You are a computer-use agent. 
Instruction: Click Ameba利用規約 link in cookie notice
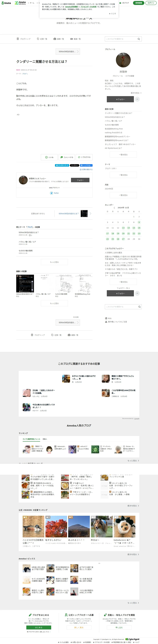72,7
